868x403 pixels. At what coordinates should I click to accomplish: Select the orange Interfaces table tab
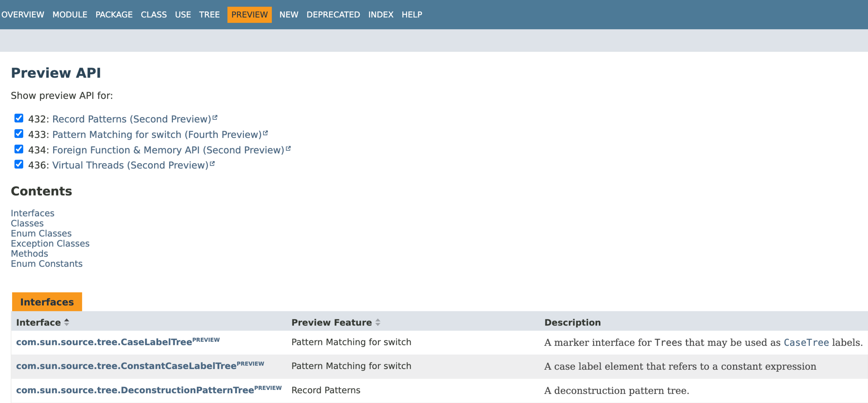tap(47, 302)
